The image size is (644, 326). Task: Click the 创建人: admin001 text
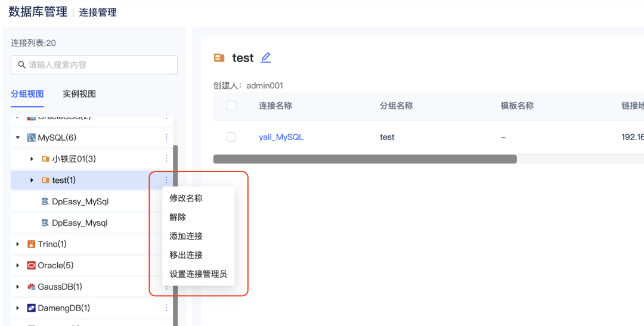click(x=248, y=86)
